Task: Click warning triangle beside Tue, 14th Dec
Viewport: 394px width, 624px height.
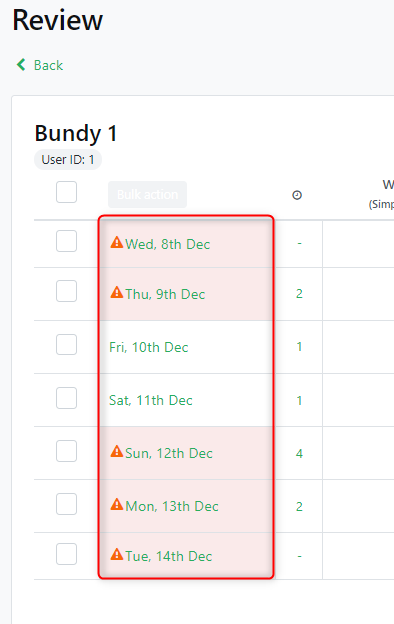Action: point(117,554)
